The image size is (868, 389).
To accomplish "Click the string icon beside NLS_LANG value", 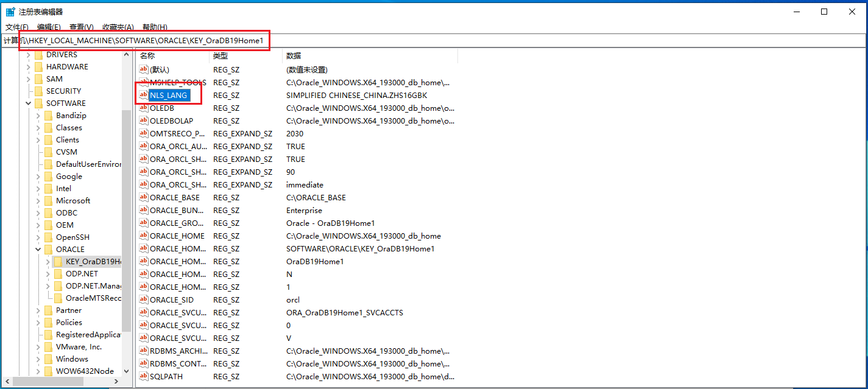I will click(144, 95).
